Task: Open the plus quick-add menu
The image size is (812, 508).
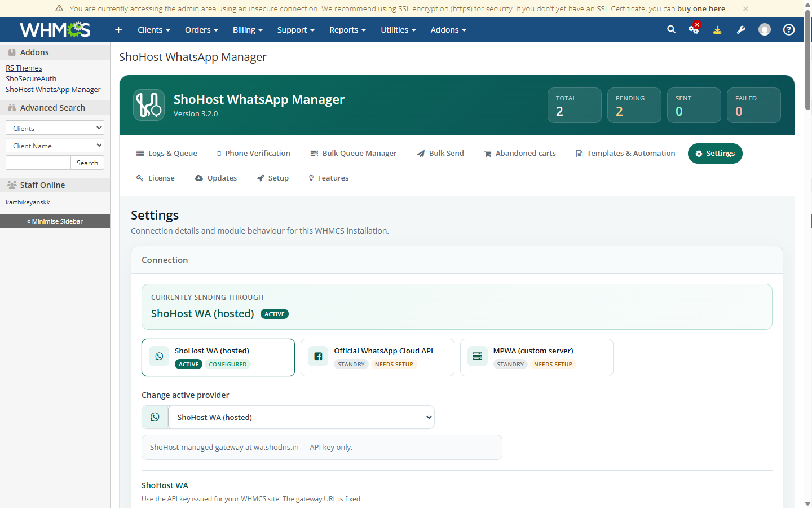Action: click(x=118, y=30)
